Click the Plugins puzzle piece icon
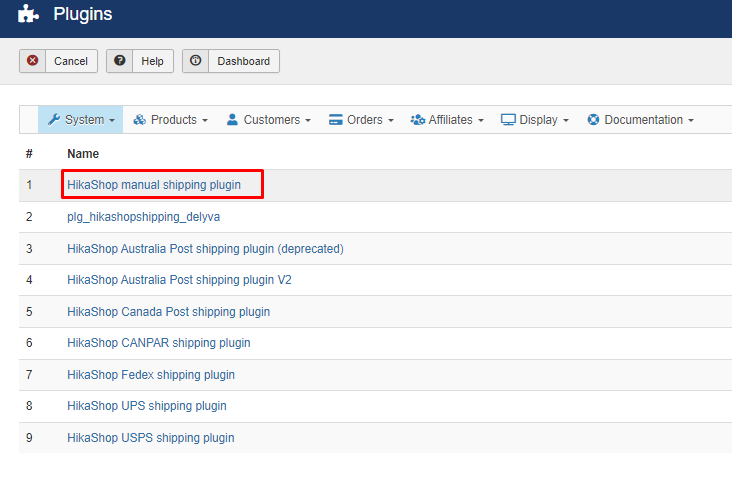The image size is (732, 496). click(28, 14)
